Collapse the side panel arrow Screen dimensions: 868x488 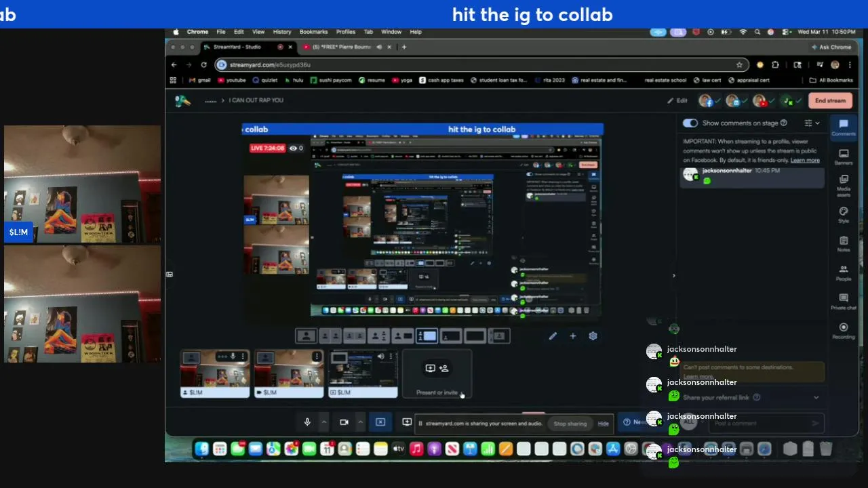pyautogui.click(x=673, y=276)
